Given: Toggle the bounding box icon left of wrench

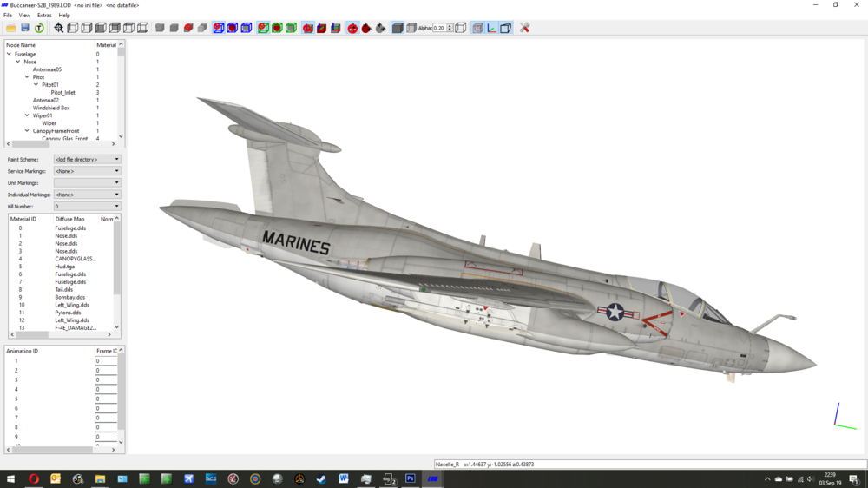Looking at the screenshot, I should coord(505,28).
